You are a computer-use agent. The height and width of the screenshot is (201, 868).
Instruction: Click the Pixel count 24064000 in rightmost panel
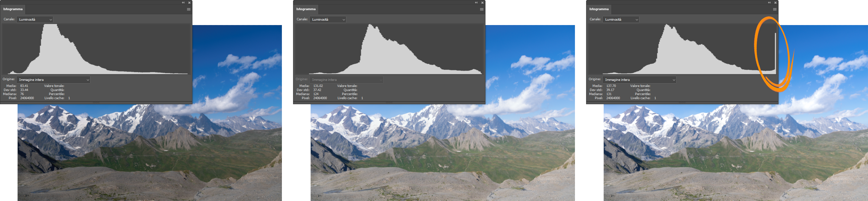click(613, 98)
